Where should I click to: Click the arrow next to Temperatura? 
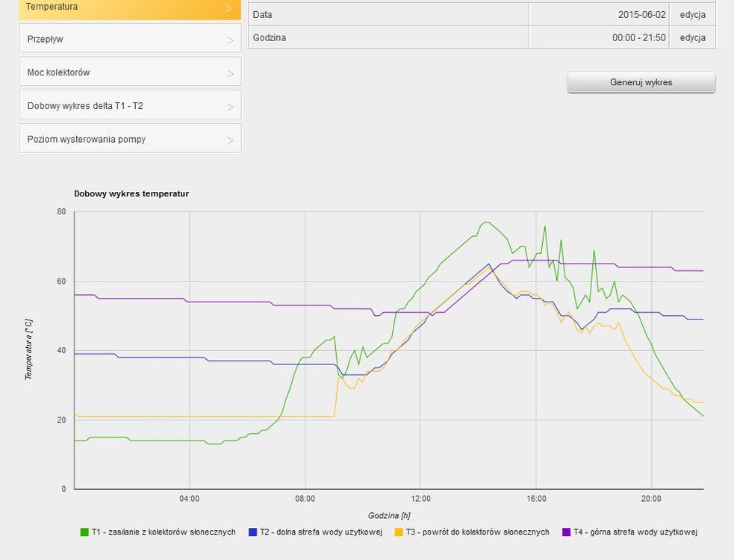[228, 8]
